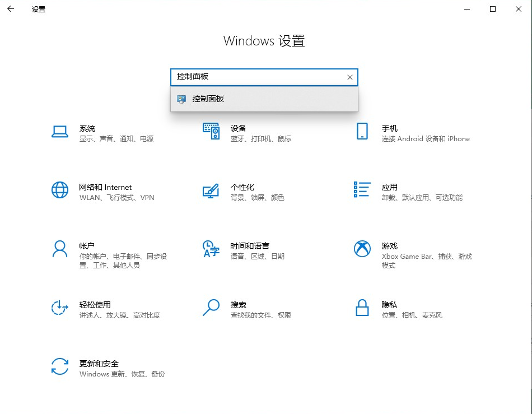
Task: Click the Update & Security refresh icon
Action: point(60,366)
